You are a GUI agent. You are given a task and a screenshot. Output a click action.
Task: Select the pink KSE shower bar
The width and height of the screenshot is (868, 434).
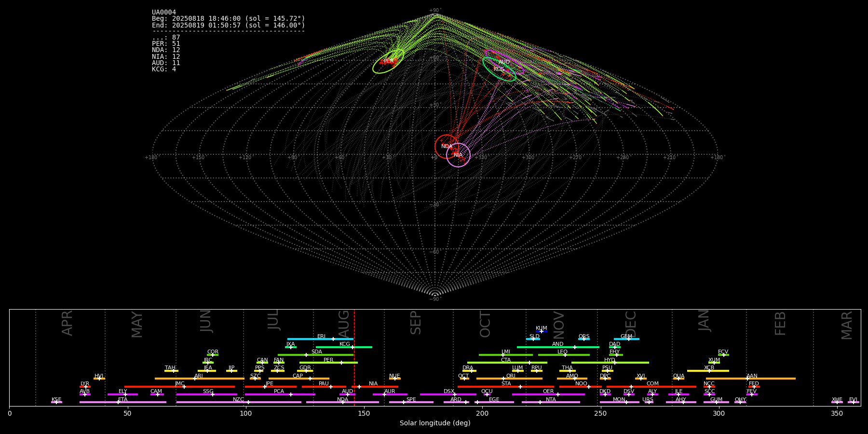point(56,402)
